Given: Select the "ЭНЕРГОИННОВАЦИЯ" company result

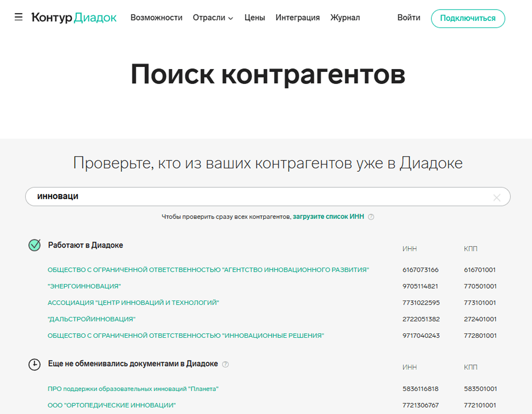Looking at the screenshot, I should tap(84, 286).
